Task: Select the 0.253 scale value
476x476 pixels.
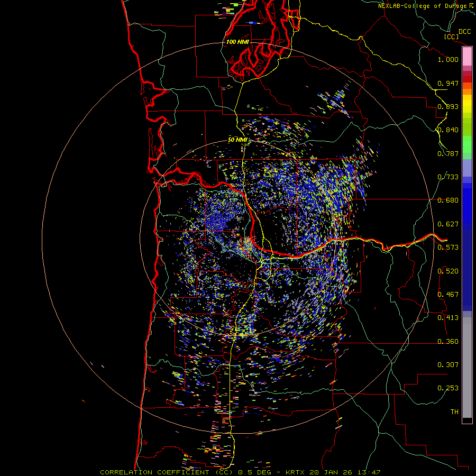Action: coord(448,388)
